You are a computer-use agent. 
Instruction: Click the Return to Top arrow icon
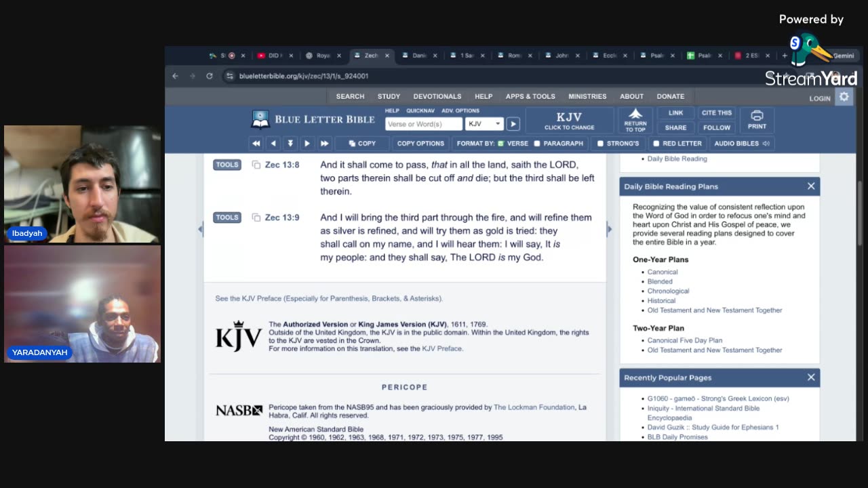635,120
